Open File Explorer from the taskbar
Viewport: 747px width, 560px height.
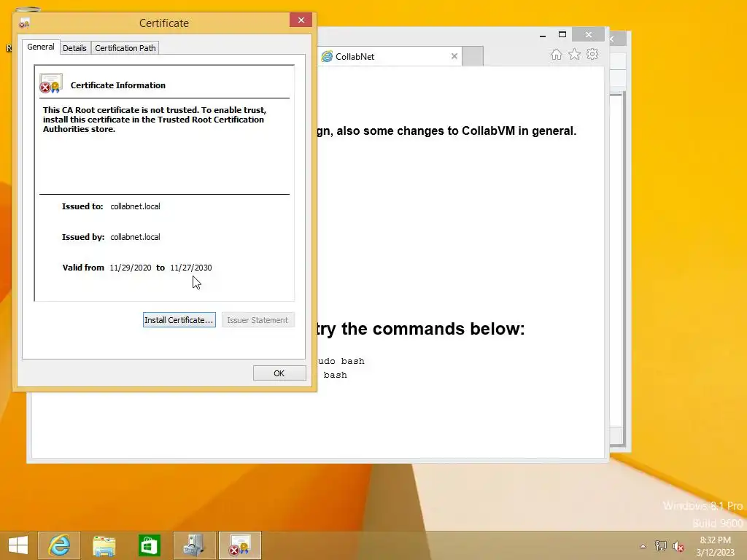[104, 545]
